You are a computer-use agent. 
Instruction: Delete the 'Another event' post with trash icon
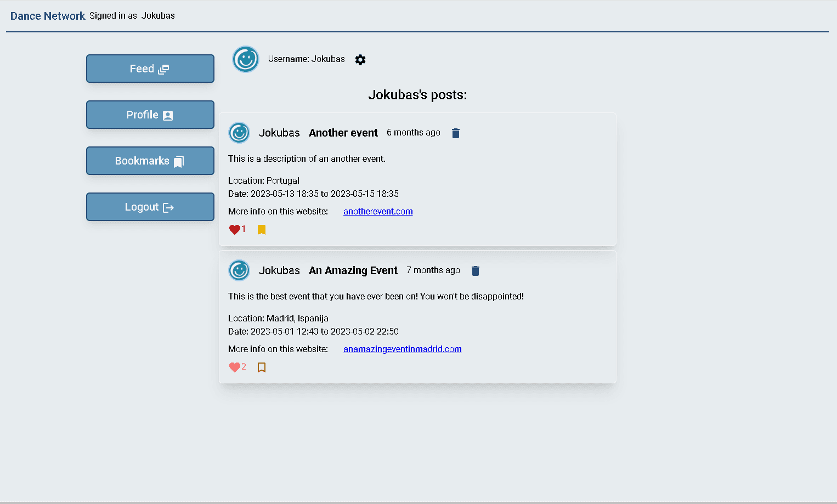click(455, 133)
